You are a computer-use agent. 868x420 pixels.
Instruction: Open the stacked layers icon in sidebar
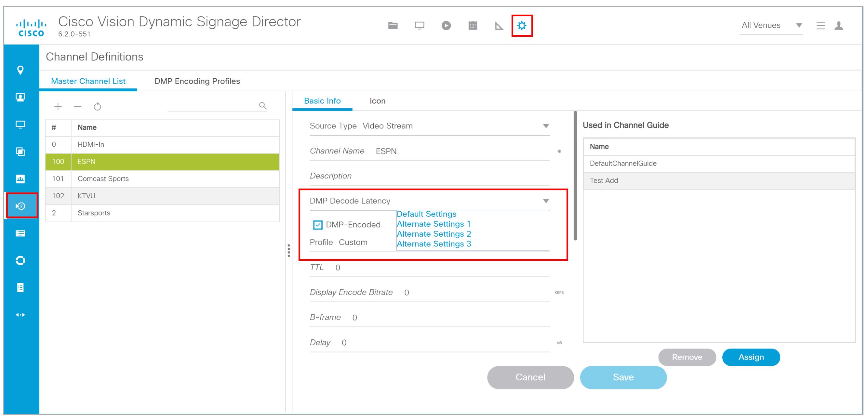20,151
